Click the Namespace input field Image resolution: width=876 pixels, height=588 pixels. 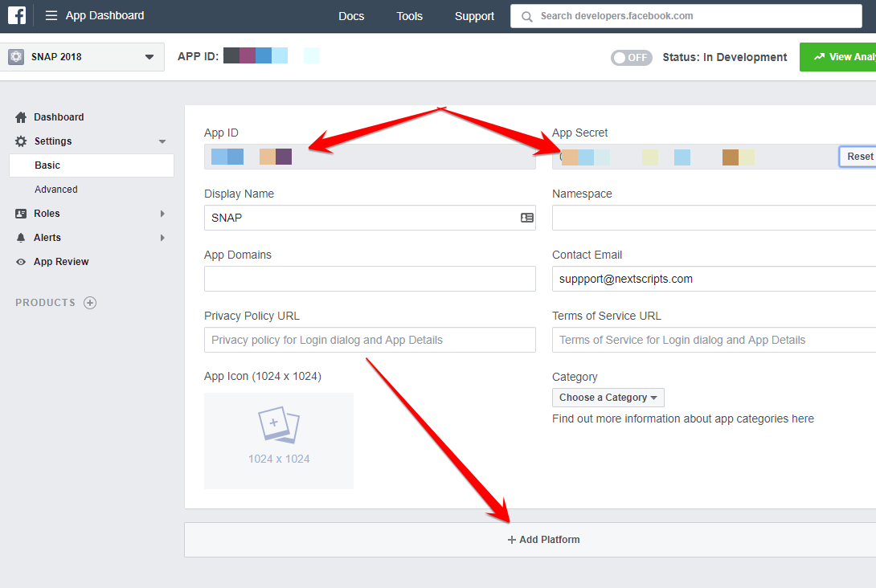click(x=714, y=218)
